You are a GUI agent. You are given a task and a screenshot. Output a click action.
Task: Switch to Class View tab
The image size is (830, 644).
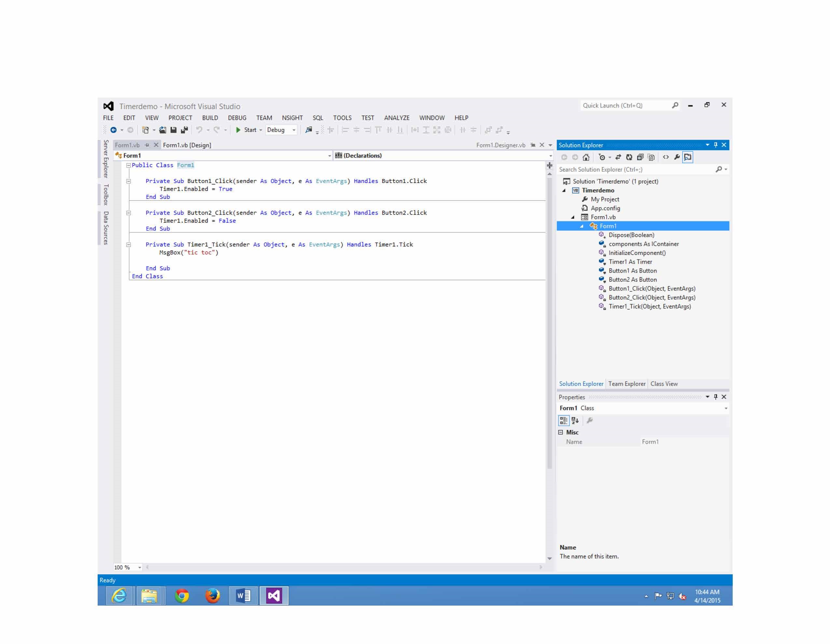[x=664, y=384]
